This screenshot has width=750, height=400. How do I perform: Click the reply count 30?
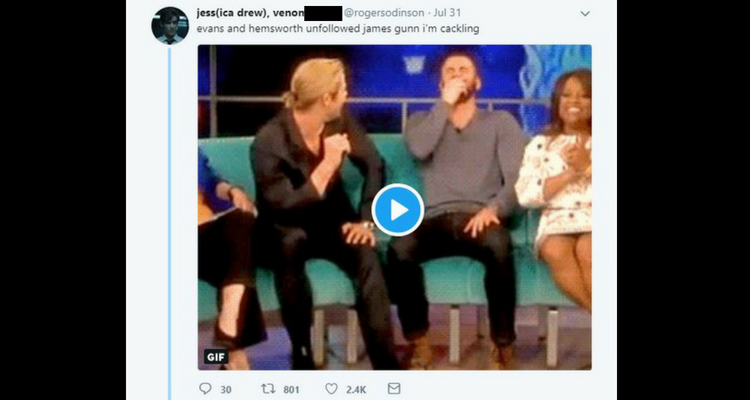[226, 389]
